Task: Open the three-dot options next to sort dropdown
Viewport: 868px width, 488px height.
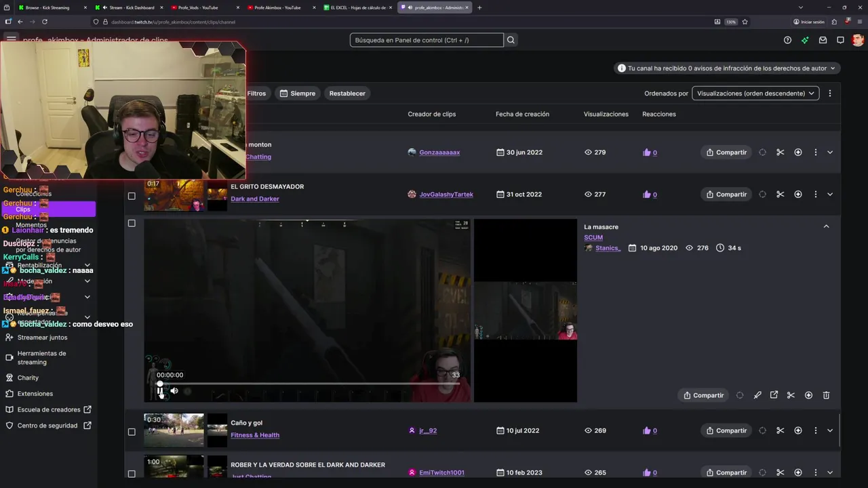Action: click(830, 94)
